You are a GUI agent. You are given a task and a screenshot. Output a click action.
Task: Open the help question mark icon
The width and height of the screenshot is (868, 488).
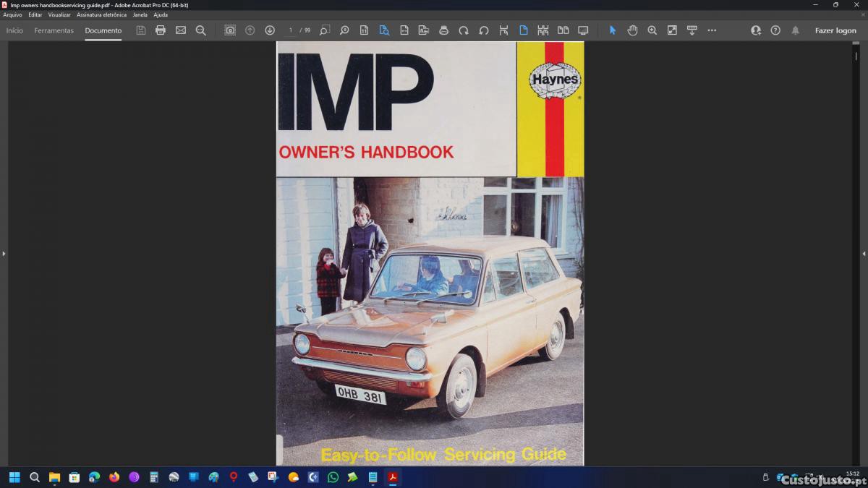tap(775, 30)
